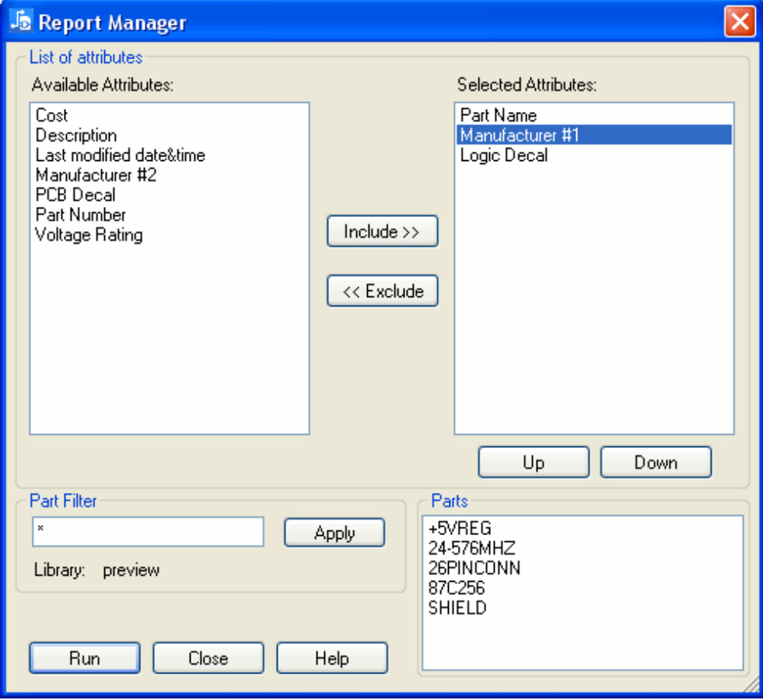763x700 pixels.
Task: Select 26PINCONN in the Parts list
Action: point(474,569)
